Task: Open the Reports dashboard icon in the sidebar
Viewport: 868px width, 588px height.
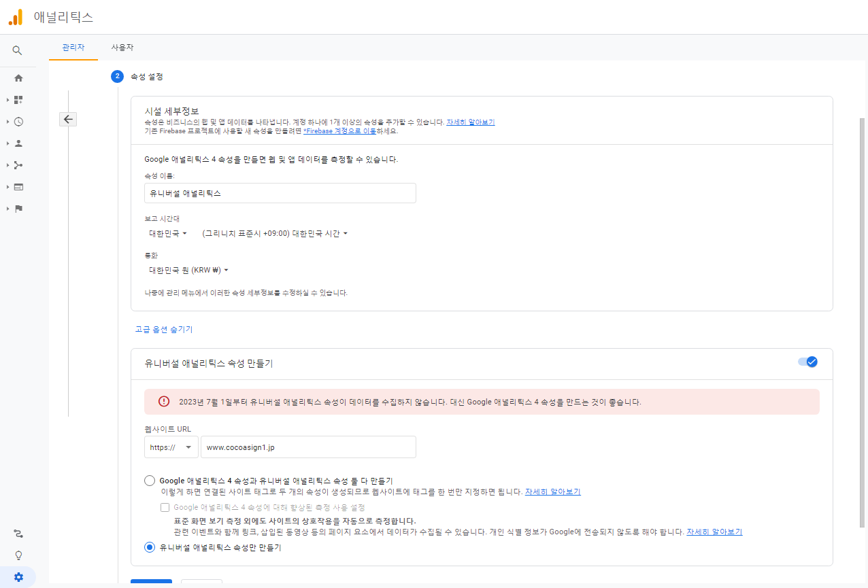Action: coord(17,99)
